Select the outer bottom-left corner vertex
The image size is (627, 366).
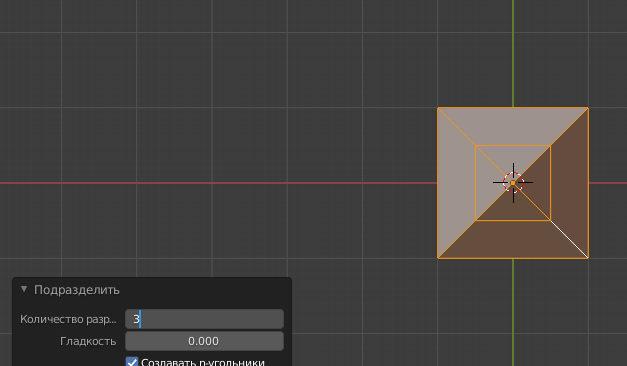pyautogui.click(x=438, y=258)
